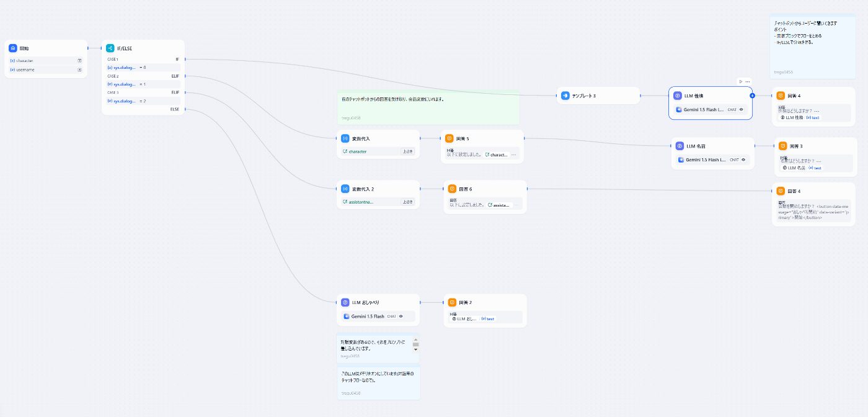This screenshot has width=868, height=417.
Task: Open character variable dropdown in 開始 node
Action: (x=80, y=60)
